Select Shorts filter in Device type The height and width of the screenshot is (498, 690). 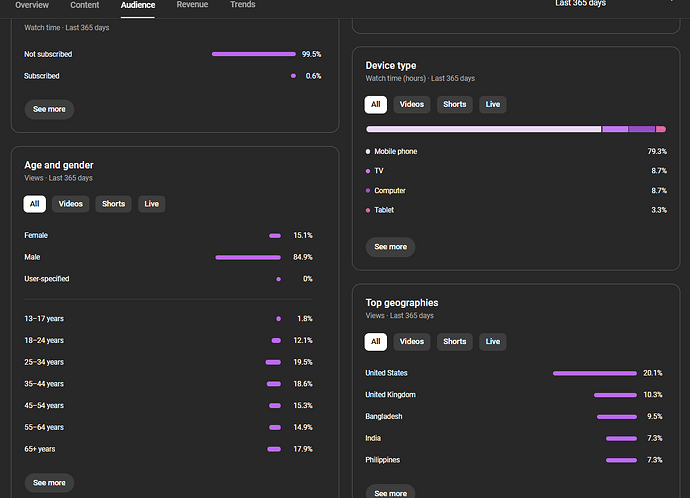coord(455,105)
